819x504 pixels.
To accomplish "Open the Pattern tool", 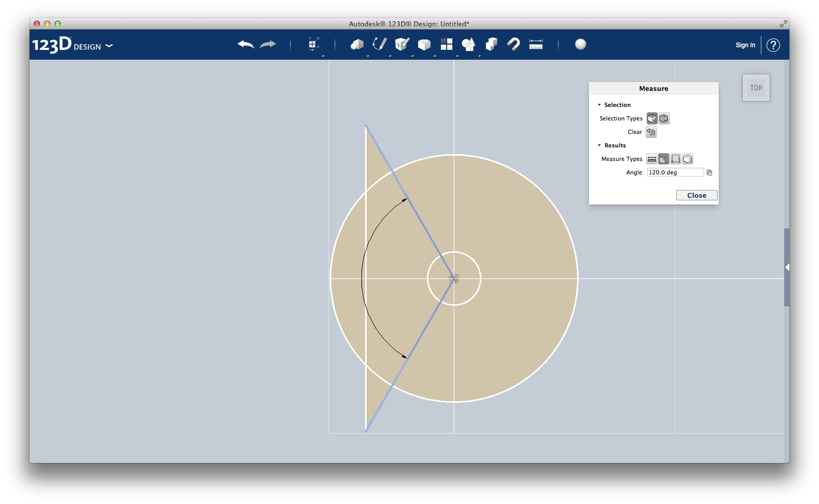I will (x=447, y=45).
